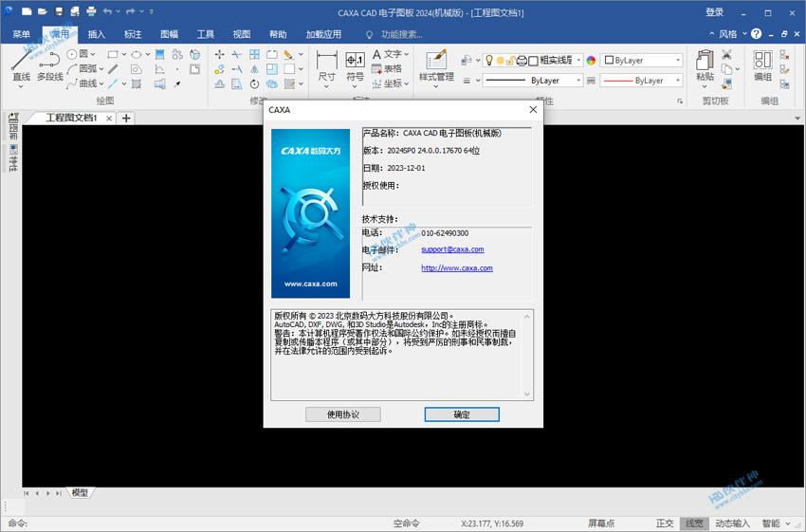Click the arrow drawing tool icon
Image resolution: width=806 pixels, height=532 pixels.
pyautogui.click(x=177, y=83)
